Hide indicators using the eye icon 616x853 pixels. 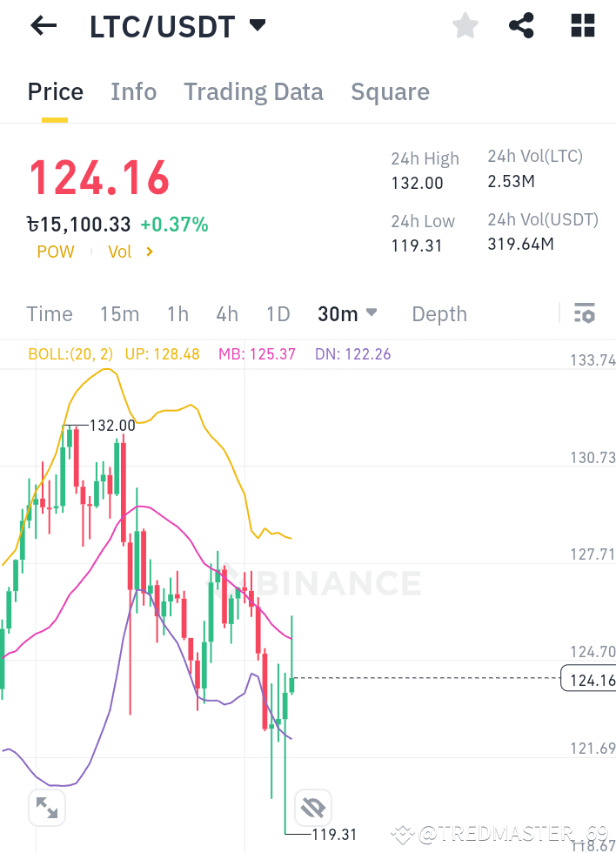pyautogui.click(x=312, y=808)
